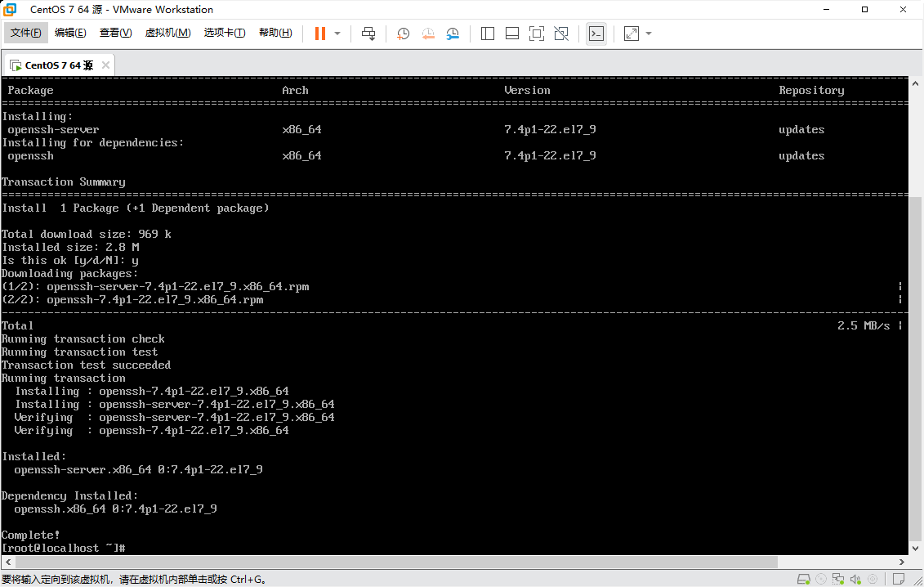Click the hard disk status icon

point(803,580)
